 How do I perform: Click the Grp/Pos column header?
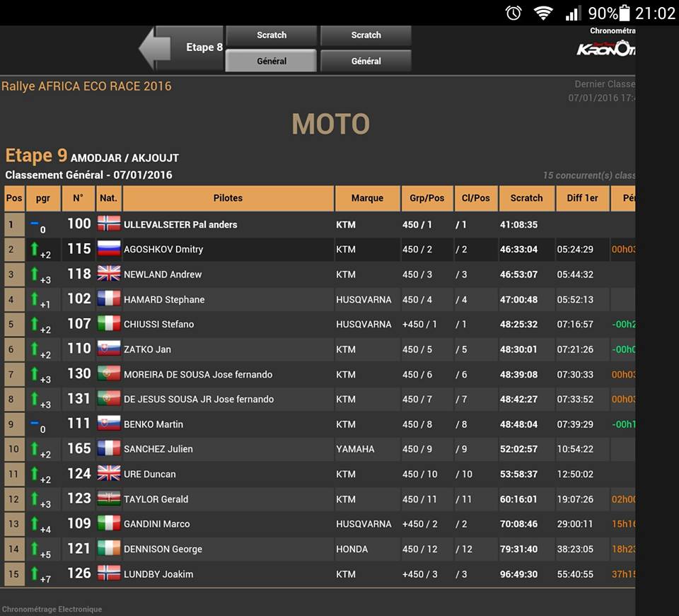coord(426,198)
